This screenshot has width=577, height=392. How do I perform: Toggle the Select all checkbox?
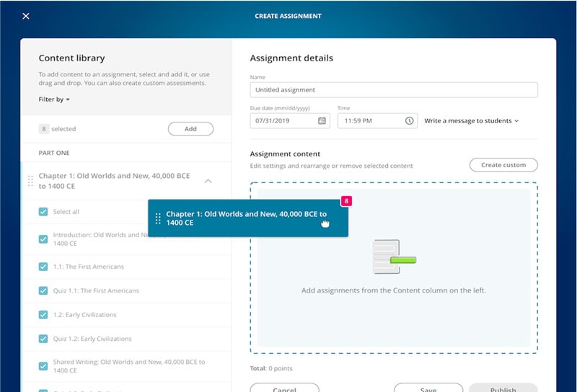[x=43, y=212]
